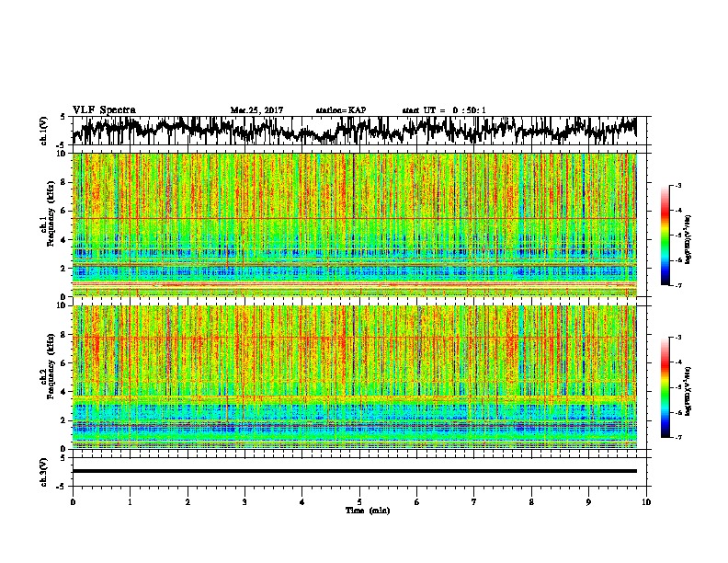Click the time axis tick label "9"
The height and width of the screenshot is (563, 728).
point(588,502)
